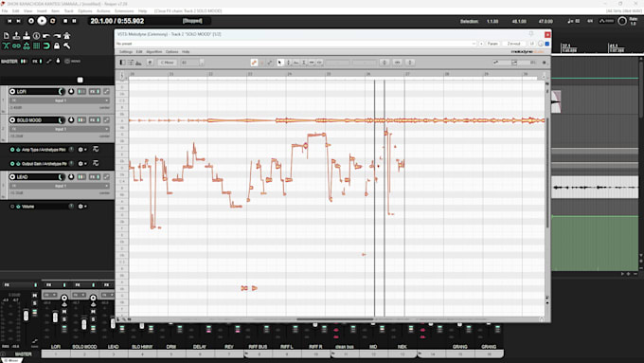The image size is (644, 363).
Task: Click the Save Project toolbar icon
Action: (27, 36)
